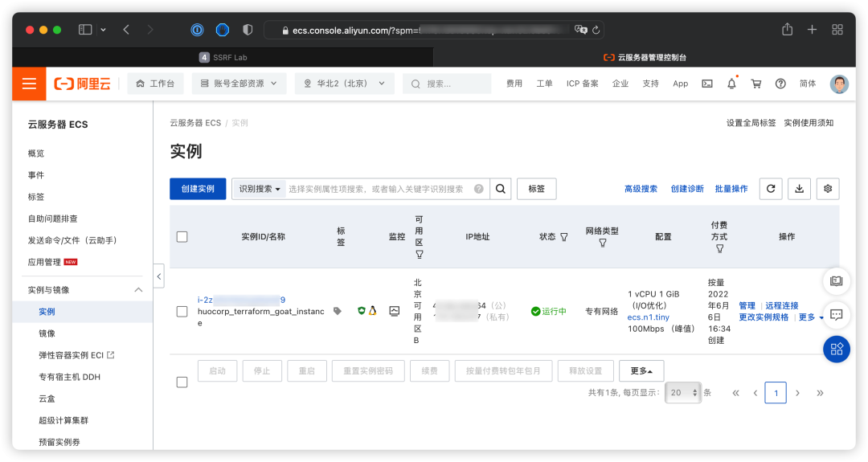Open the shopping cart icon

pyautogui.click(x=755, y=84)
